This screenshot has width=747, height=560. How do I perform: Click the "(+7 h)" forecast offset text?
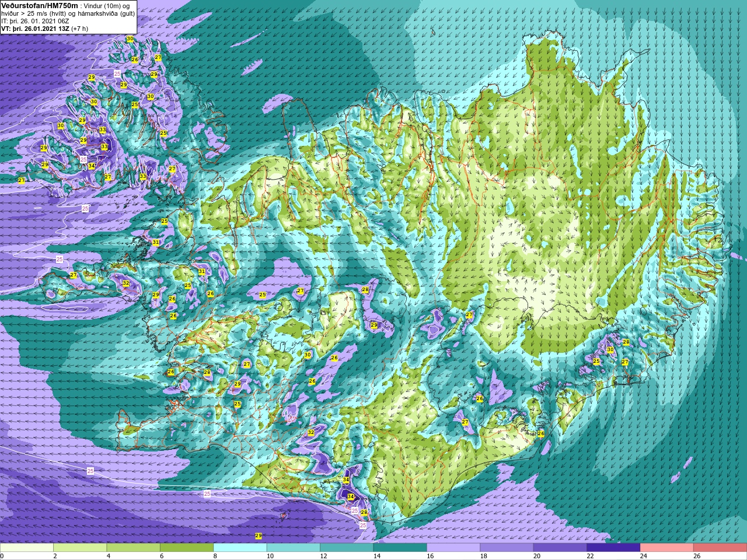(80, 28)
